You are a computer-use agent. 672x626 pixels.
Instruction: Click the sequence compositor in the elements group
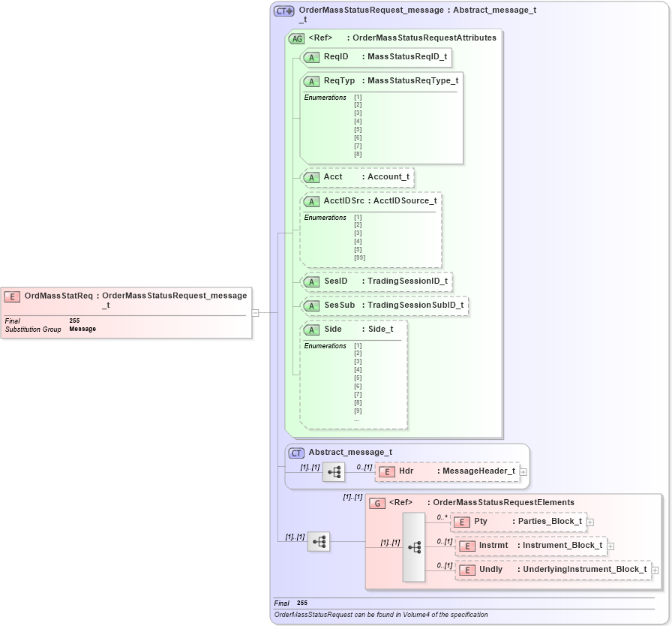click(413, 546)
